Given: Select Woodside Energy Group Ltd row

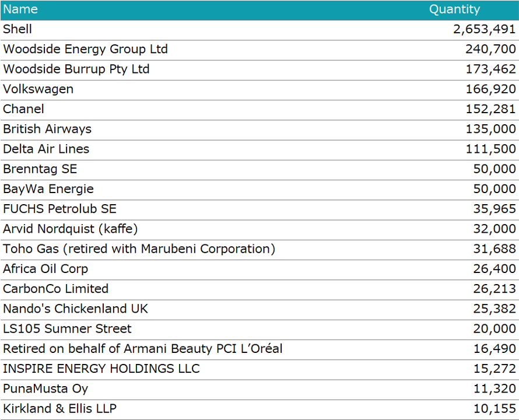Looking at the screenshot, I should click(85, 49).
